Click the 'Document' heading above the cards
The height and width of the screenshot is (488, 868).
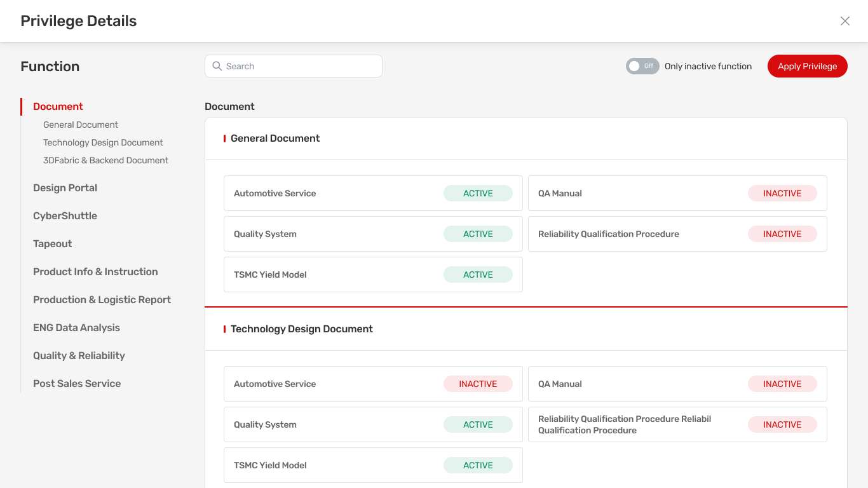pyautogui.click(x=229, y=107)
